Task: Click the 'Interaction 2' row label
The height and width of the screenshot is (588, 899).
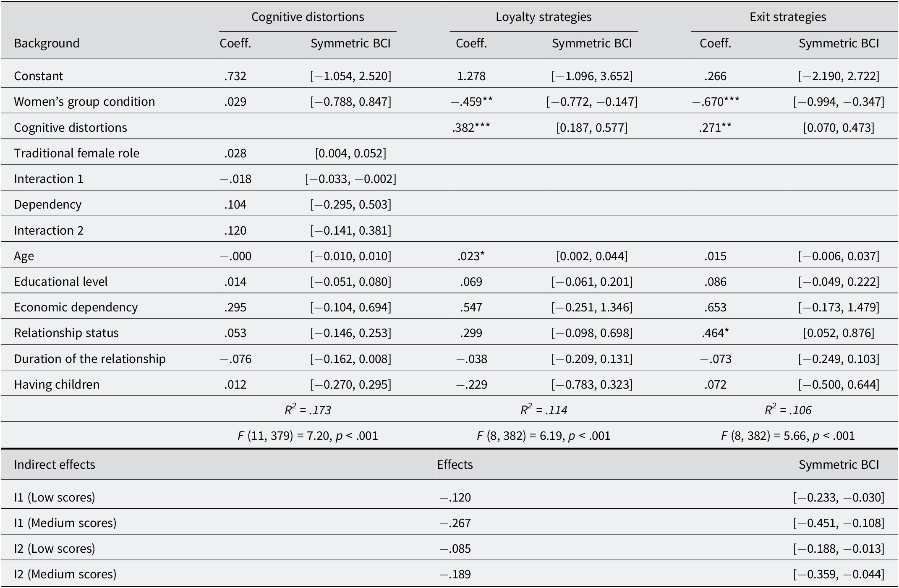Action: point(49,230)
